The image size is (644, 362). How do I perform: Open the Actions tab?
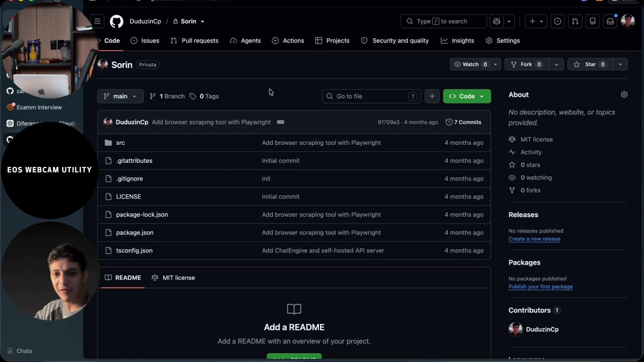pos(288,41)
